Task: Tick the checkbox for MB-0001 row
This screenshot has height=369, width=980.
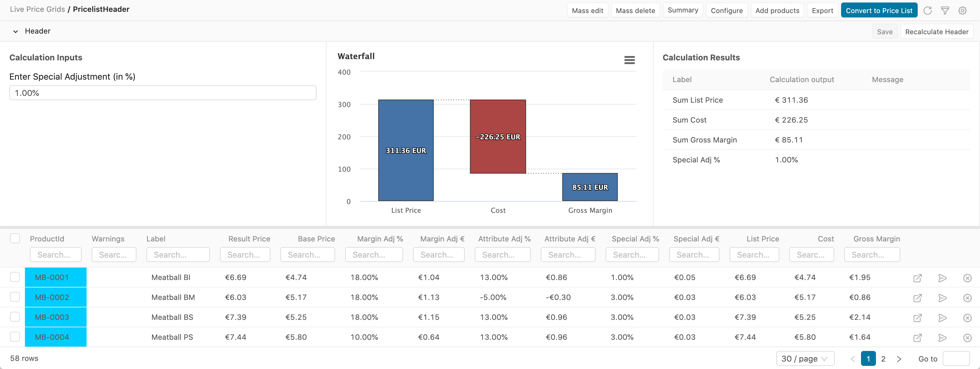Action: tap(15, 277)
